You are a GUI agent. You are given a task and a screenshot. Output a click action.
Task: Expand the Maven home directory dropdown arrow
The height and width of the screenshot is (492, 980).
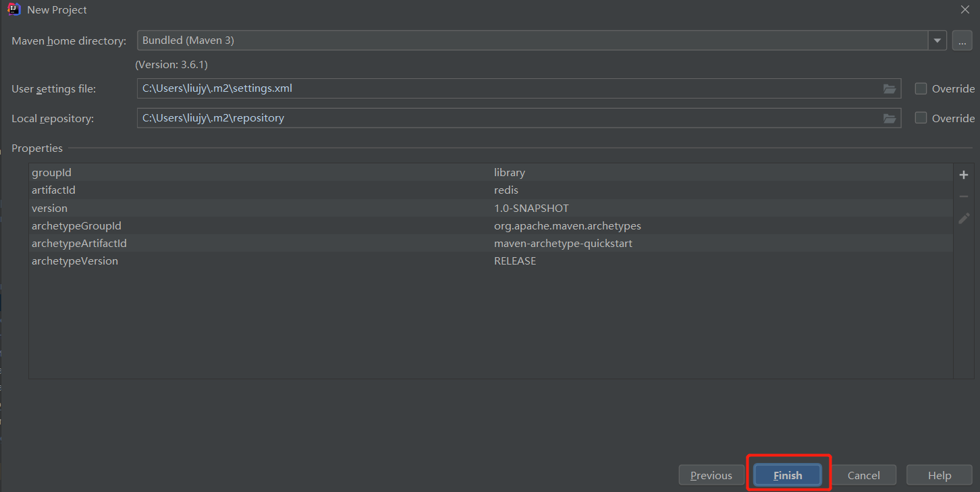click(x=937, y=40)
